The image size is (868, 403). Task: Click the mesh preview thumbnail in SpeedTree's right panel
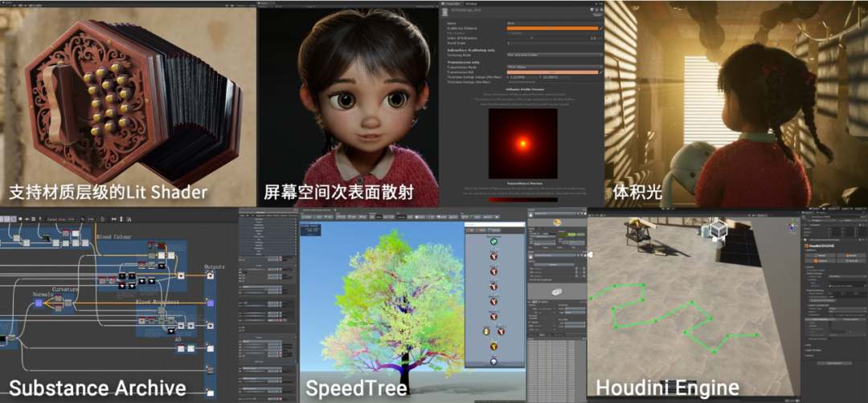coord(557,292)
